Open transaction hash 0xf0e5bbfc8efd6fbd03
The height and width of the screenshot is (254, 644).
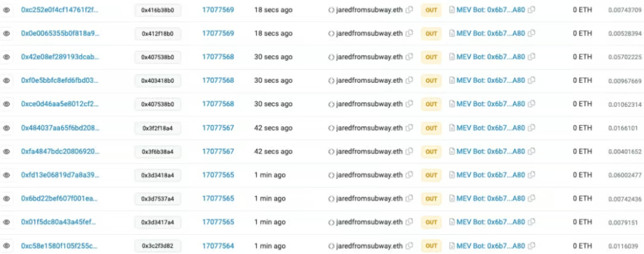[x=59, y=81]
